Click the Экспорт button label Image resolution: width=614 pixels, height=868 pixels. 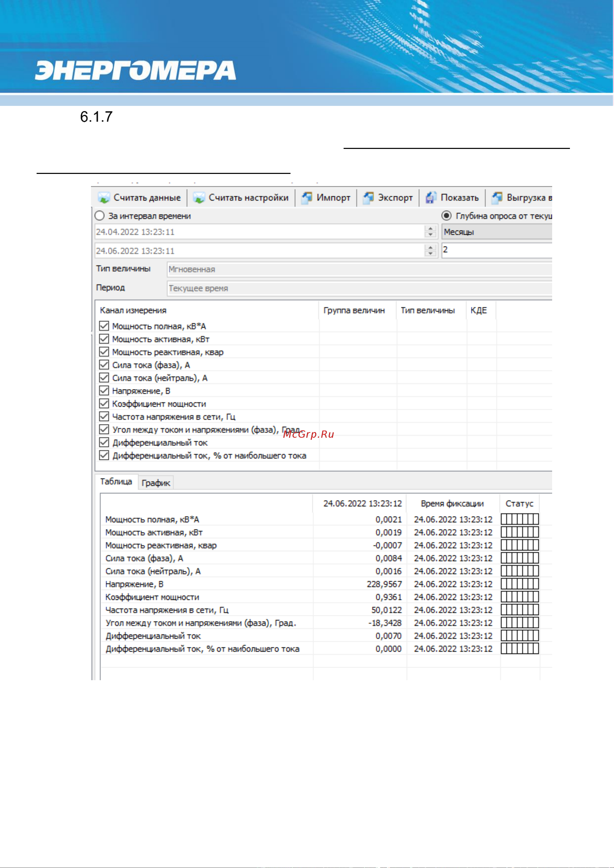(395, 198)
